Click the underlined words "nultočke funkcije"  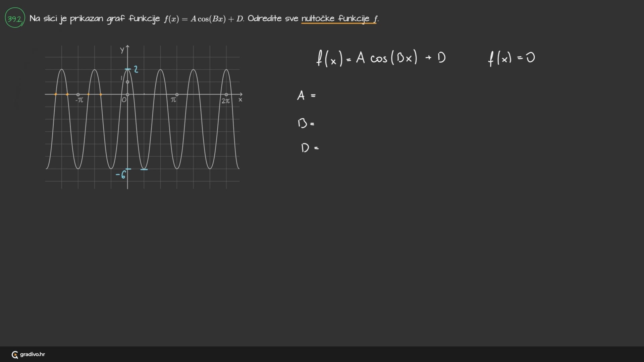(335, 18)
